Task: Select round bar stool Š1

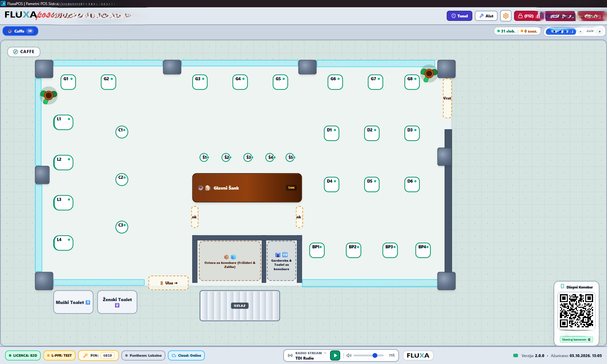Action: pos(204,157)
